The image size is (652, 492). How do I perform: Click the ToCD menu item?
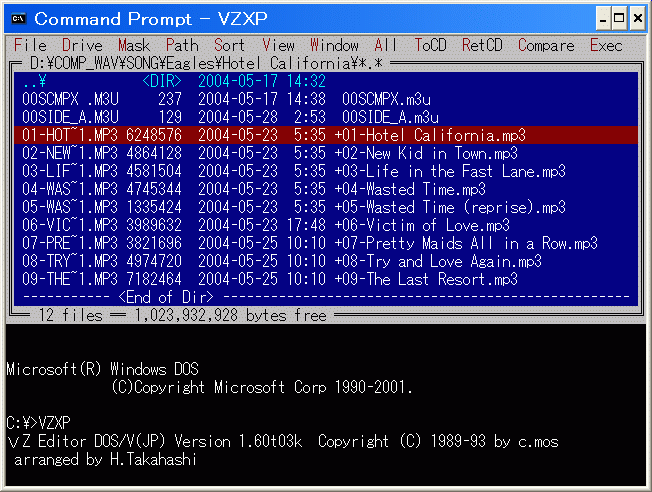[x=431, y=45]
